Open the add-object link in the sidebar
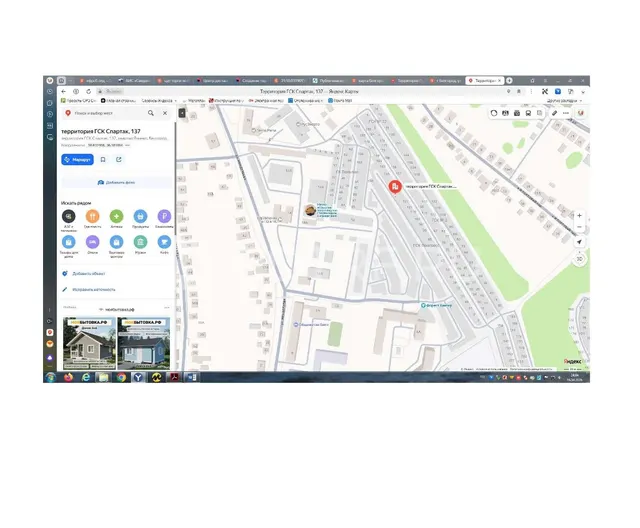640x528 pixels. click(89, 273)
